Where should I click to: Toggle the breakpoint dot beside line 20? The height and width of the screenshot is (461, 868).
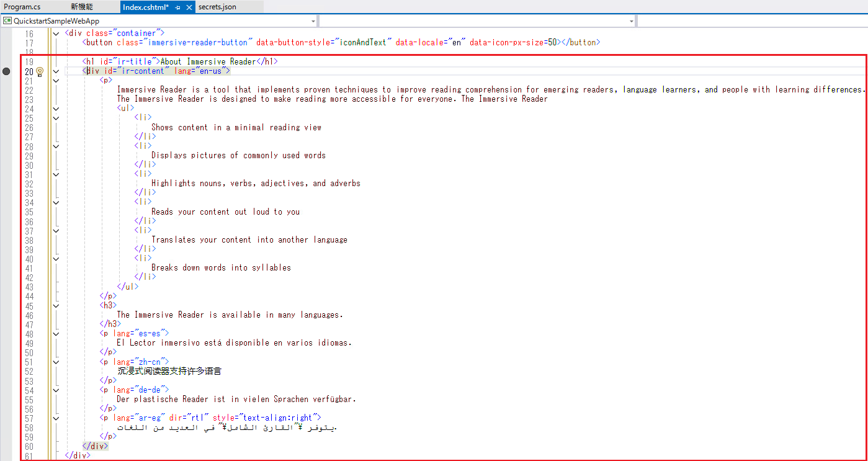(7, 71)
